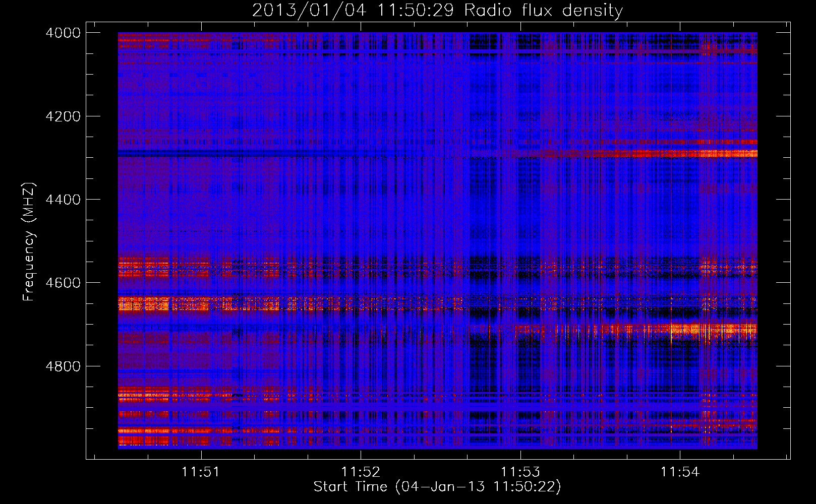
Task: Select the 4400 frequency tick label
Action: (x=63, y=200)
